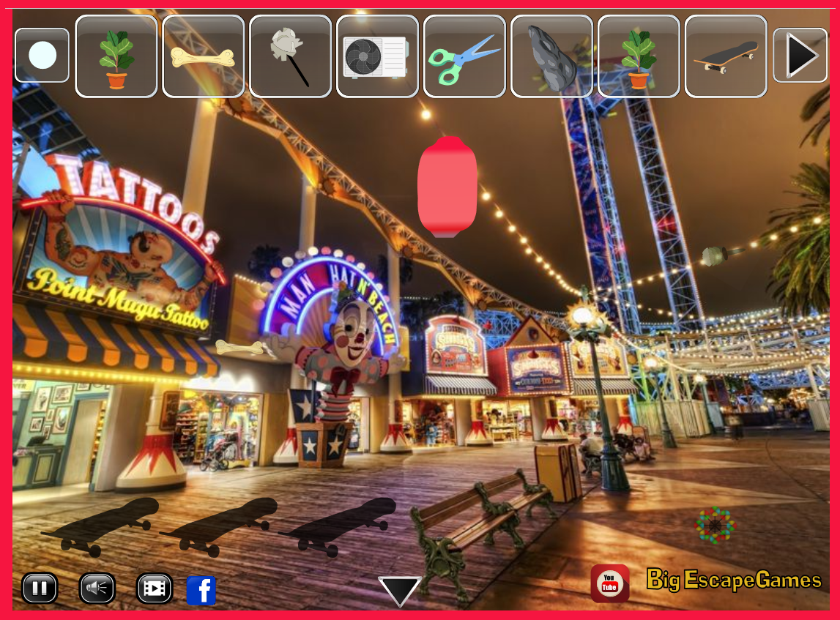The height and width of the screenshot is (620, 840).
Task: Collect the hidden bone beside the clown
Action: 240,348
